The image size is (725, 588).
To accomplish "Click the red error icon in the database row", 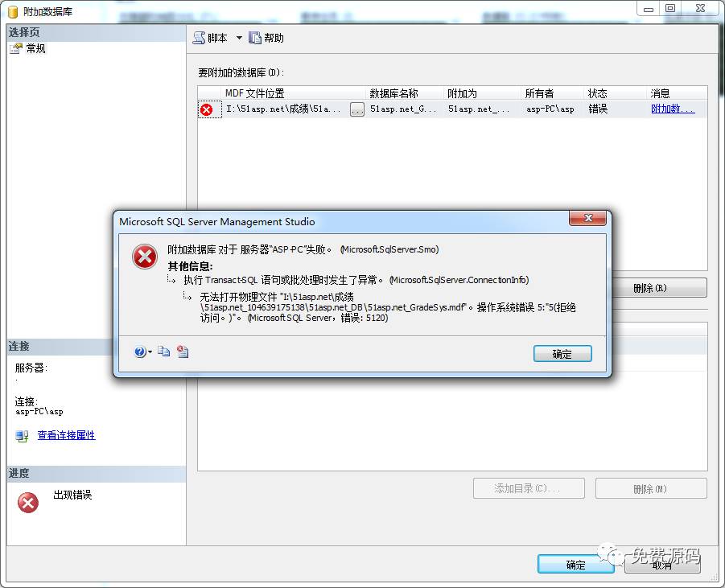I will click(207, 109).
